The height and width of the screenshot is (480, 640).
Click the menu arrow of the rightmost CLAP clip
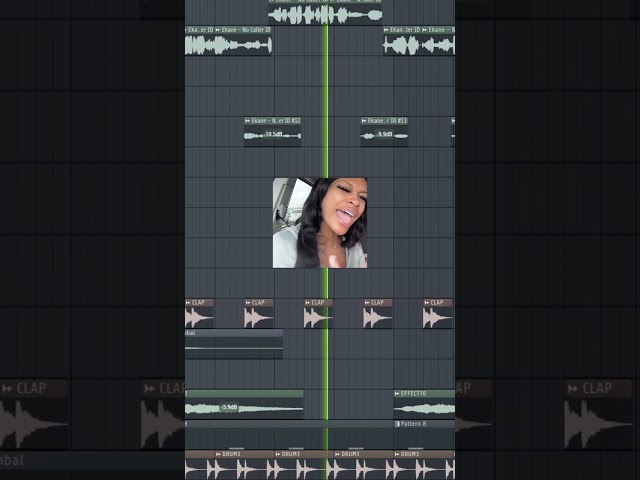tap(427, 303)
